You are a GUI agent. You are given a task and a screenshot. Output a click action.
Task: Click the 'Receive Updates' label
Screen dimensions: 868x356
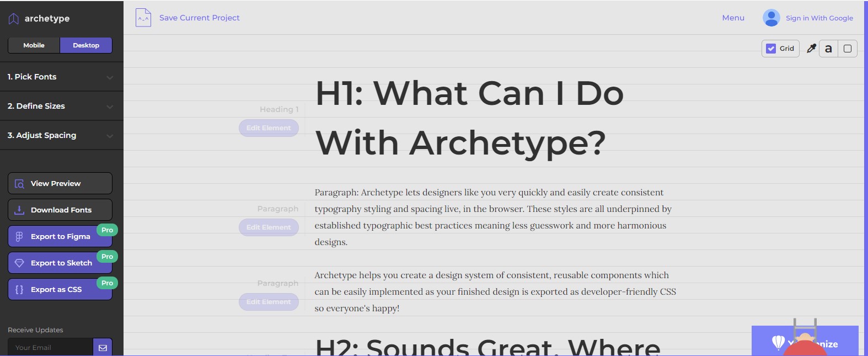[35, 330]
